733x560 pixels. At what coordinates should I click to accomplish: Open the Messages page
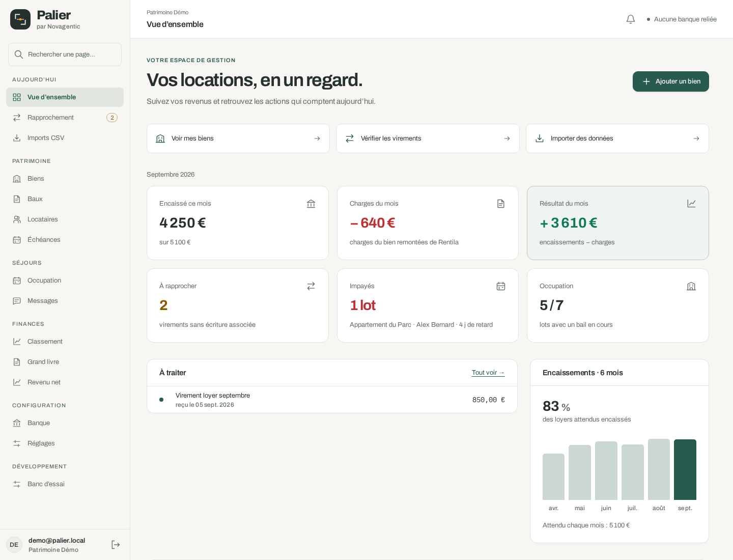[x=65, y=301]
